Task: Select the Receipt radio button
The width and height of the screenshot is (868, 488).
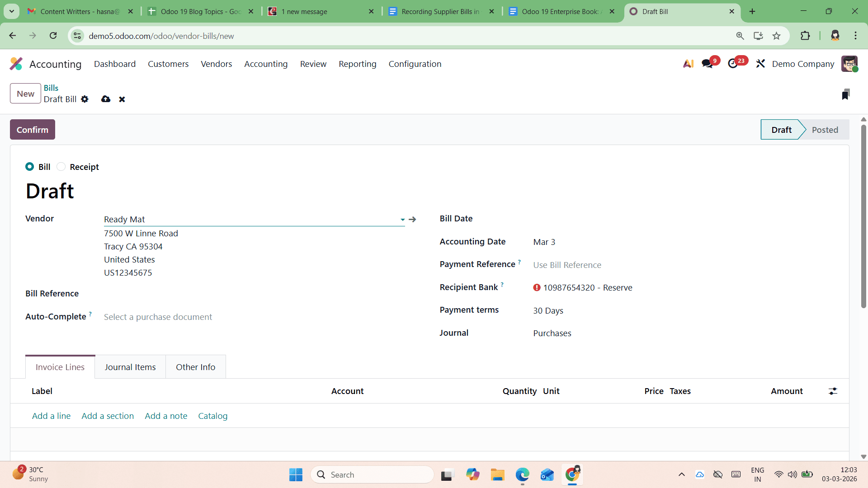Action: (61, 167)
